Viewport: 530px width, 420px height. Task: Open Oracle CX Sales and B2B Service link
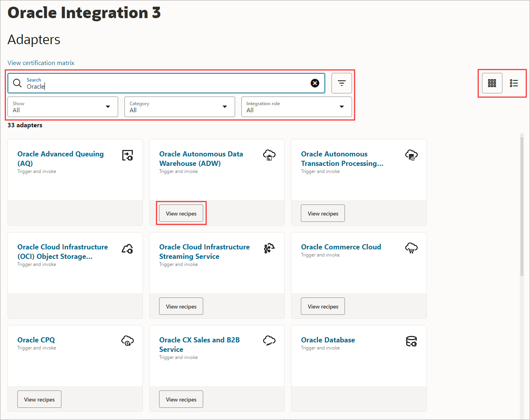[200, 345]
